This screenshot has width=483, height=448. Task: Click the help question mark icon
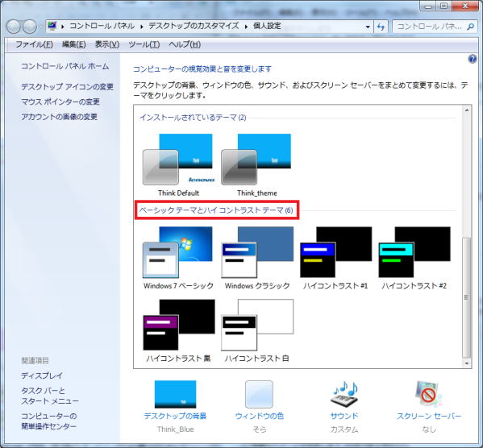pos(473,59)
